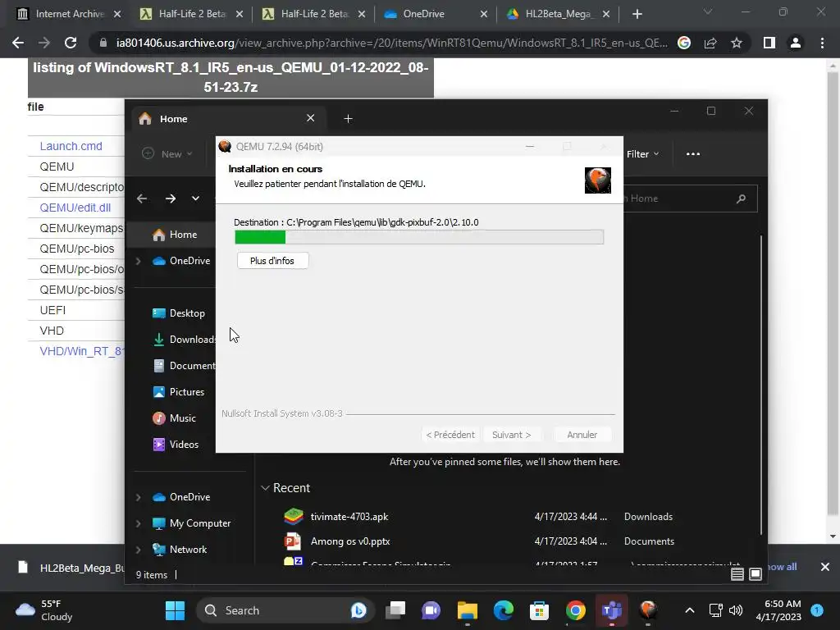Click Chrome address bar URL

[x=391, y=43]
